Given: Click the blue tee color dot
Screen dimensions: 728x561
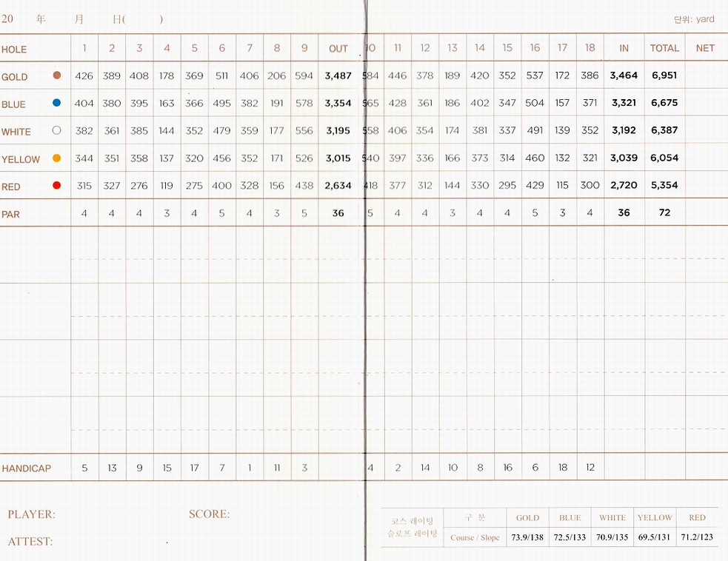Looking at the screenshot, I should [x=57, y=103].
